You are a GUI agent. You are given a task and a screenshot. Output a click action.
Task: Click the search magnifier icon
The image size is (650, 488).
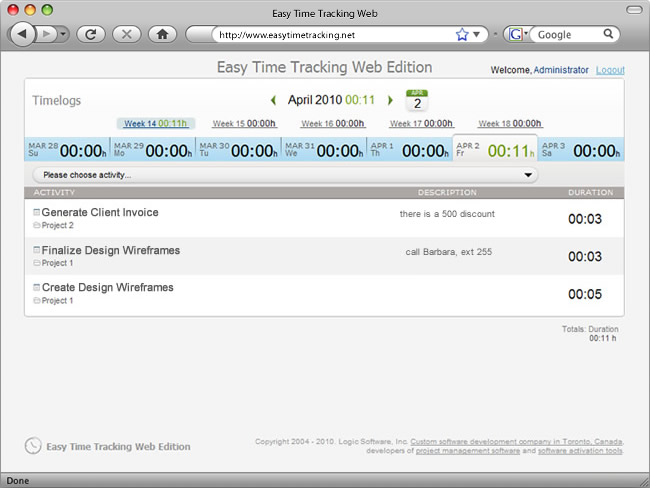tap(608, 34)
